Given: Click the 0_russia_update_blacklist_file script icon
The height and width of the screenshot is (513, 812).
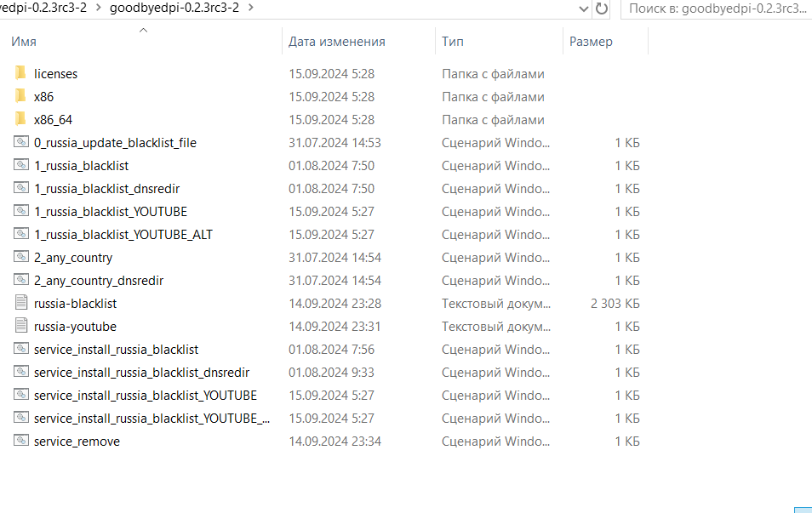Looking at the screenshot, I should (21, 142).
